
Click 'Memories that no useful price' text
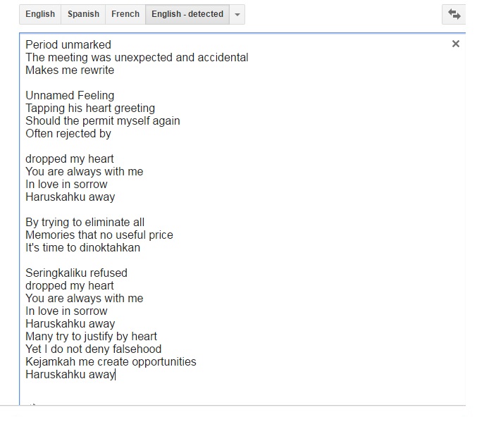[x=99, y=235]
